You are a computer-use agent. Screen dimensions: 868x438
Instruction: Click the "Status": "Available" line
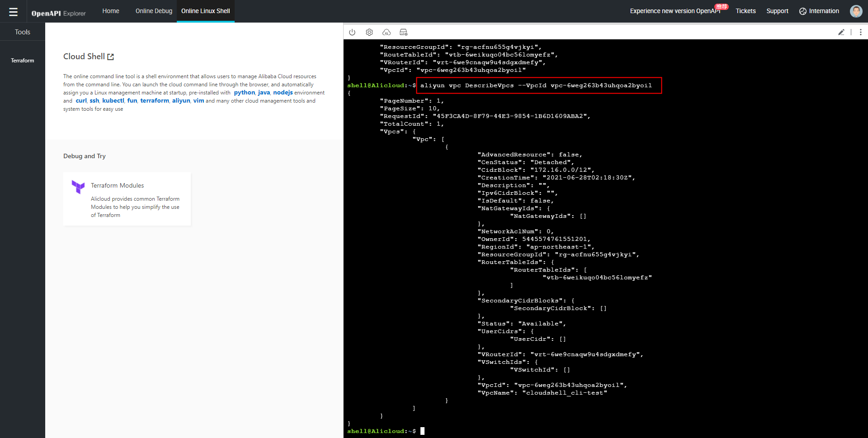click(522, 324)
